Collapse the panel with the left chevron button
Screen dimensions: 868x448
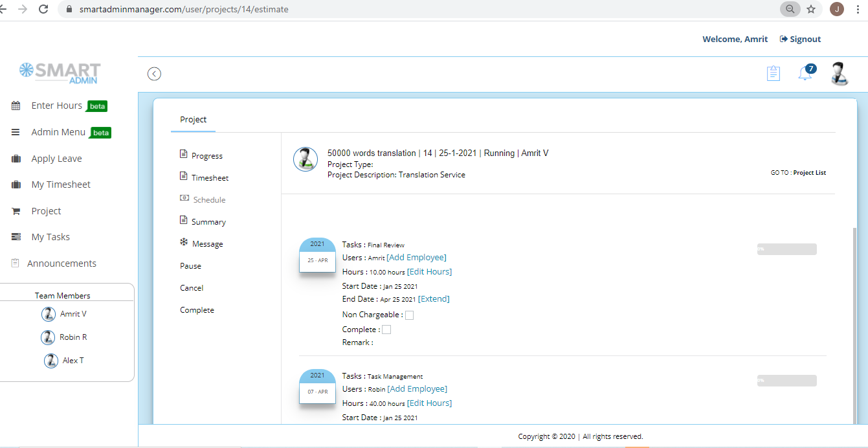[154, 73]
